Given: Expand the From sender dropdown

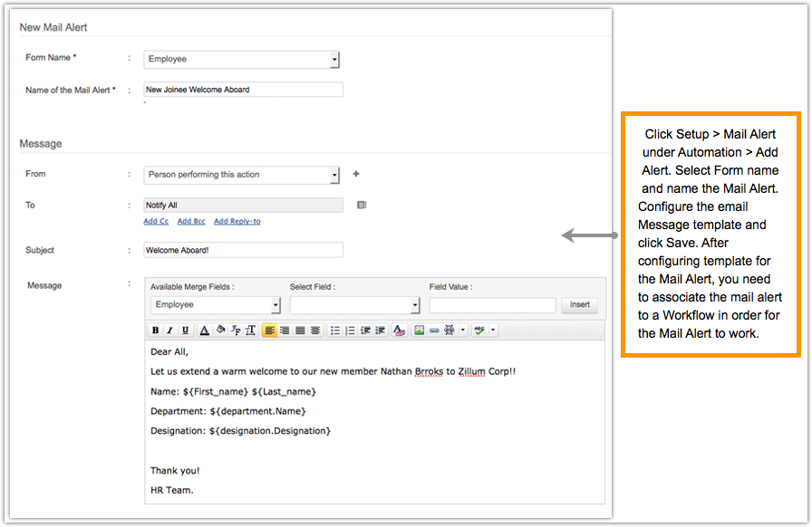Looking at the screenshot, I should pyautogui.click(x=333, y=175).
